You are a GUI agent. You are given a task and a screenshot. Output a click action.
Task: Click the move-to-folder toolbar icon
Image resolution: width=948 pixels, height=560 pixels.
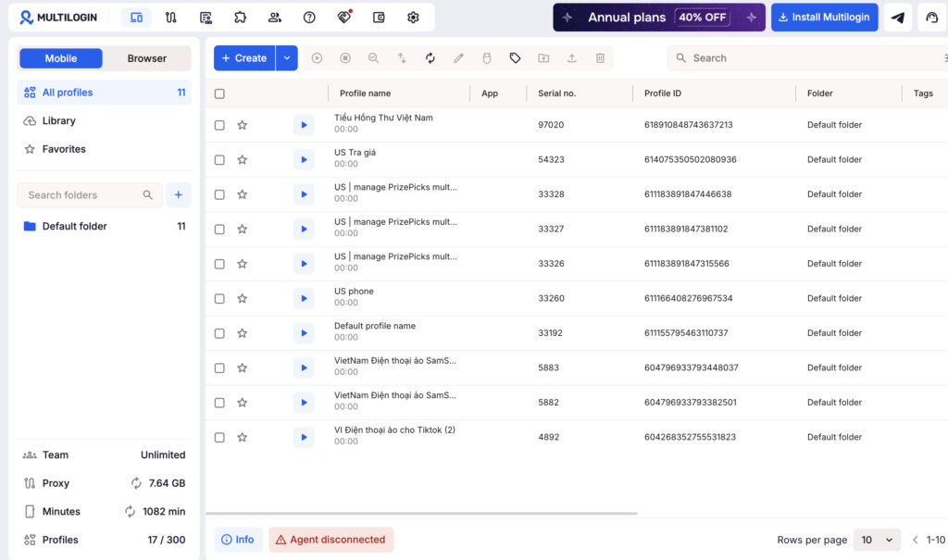tap(543, 58)
